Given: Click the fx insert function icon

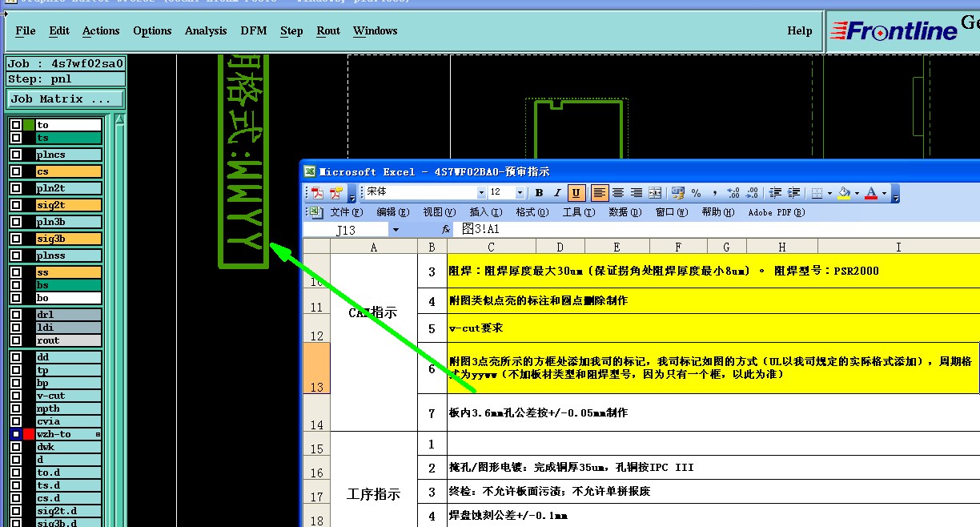Looking at the screenshot, I should [x=447, y=230].
